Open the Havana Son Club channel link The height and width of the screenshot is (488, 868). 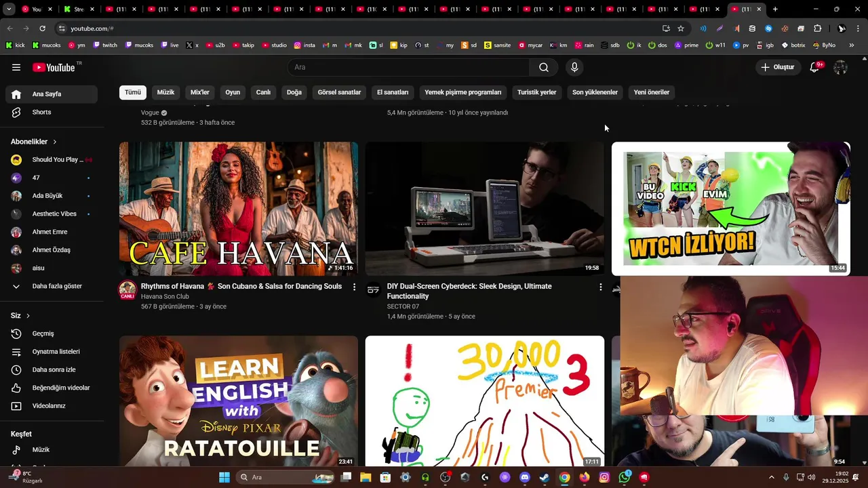click(x=165, y=297)
